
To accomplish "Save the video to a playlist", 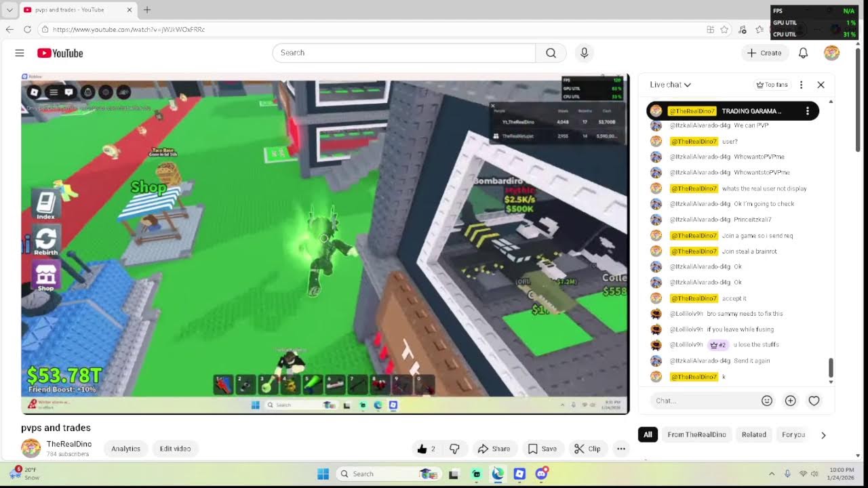I will pyautogui.click(x=542, y=449).
